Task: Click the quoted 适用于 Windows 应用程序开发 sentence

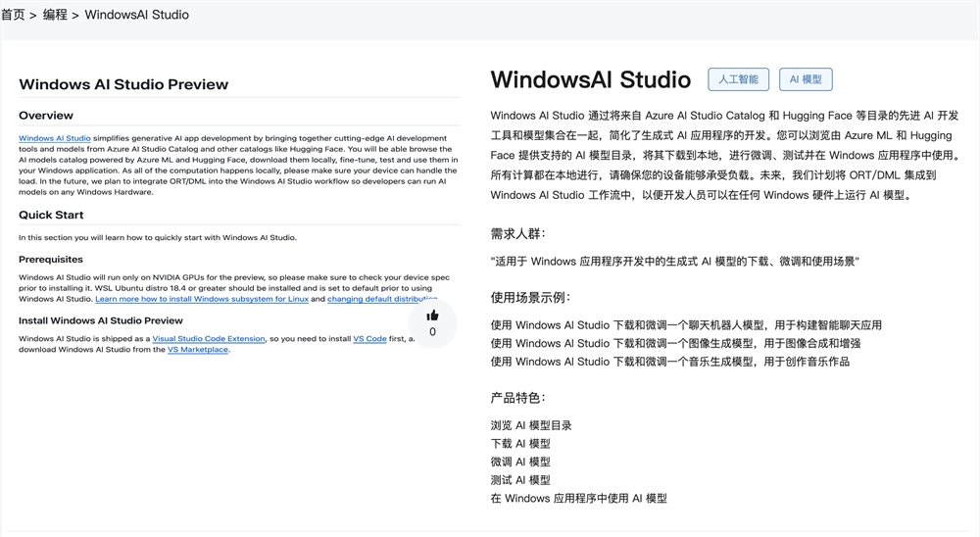Action: 675,262
